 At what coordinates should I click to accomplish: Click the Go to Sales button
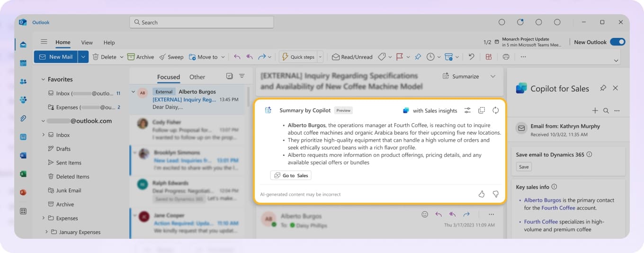[291, 175]
